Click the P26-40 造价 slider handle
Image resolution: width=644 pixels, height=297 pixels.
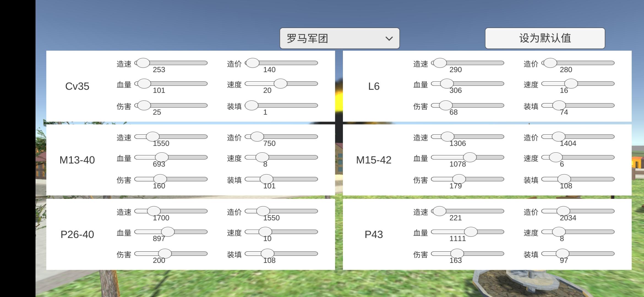(263, 211)
